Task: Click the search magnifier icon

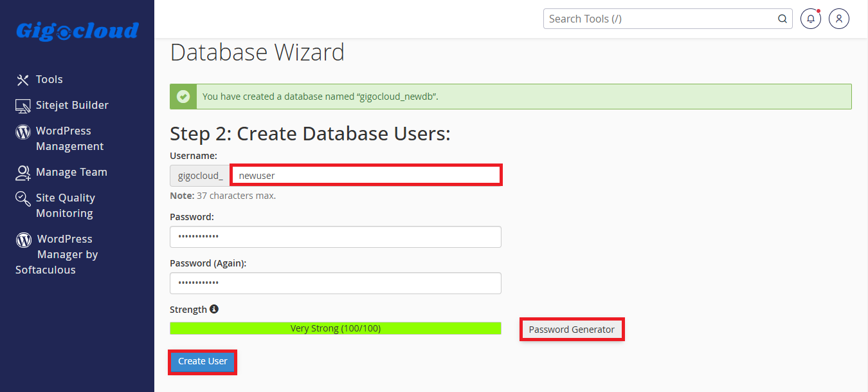Action: [782, 19]
